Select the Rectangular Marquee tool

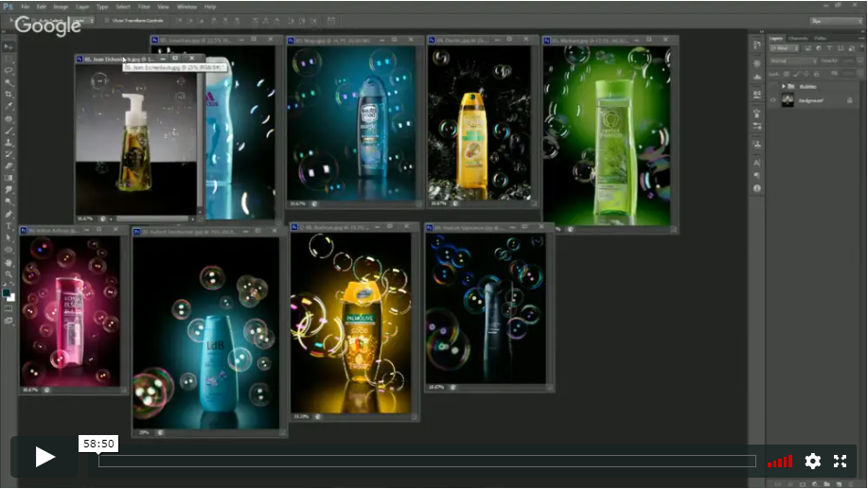click(x=9, y=59)
